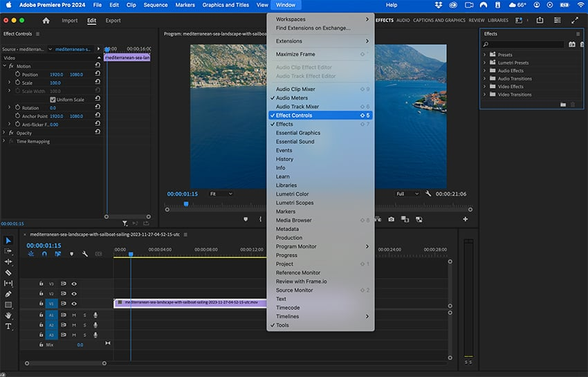Click the Effects panel search field
The height and width of the screenshot is (377, 588).
524,44
